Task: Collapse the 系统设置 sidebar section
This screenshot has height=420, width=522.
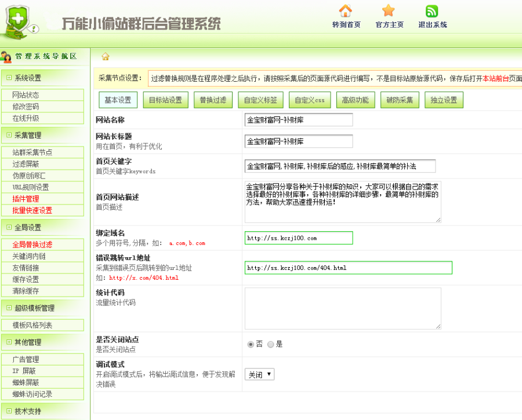Action: 9,78
